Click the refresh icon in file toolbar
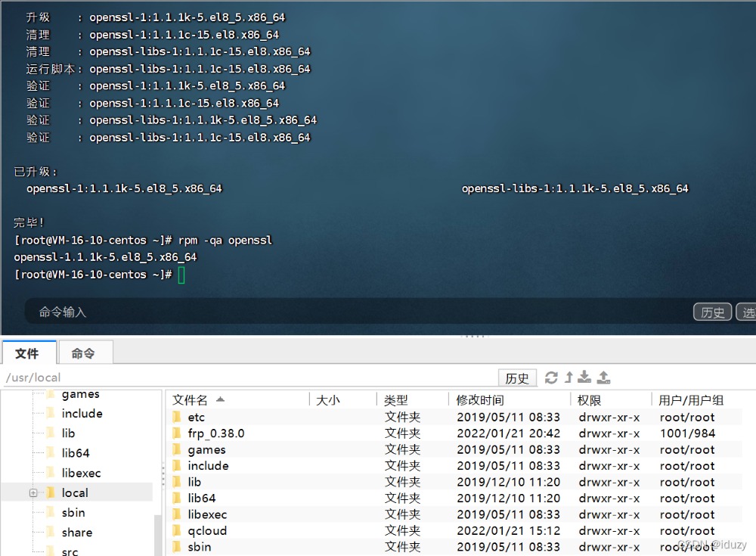 (x=551, y=377)
